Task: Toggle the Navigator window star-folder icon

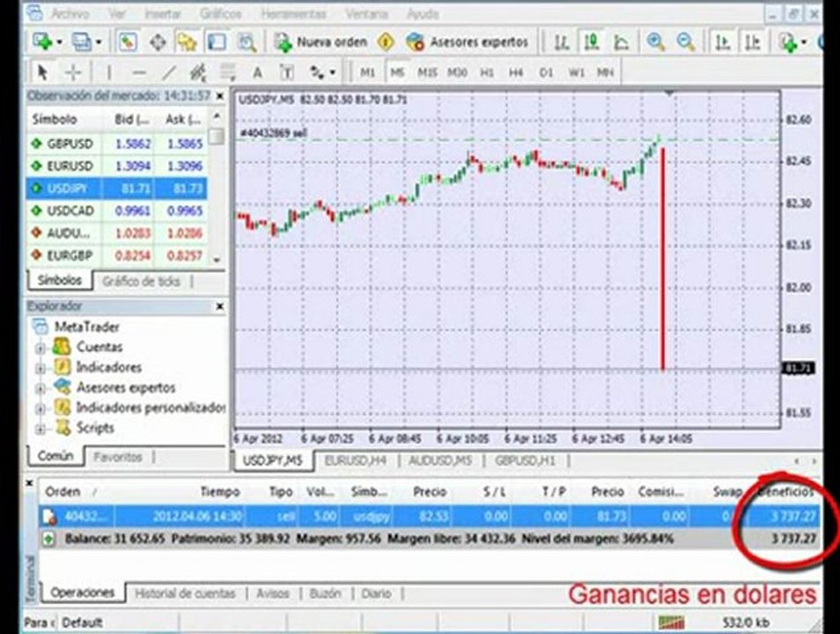Action: [x=187, y=41]
